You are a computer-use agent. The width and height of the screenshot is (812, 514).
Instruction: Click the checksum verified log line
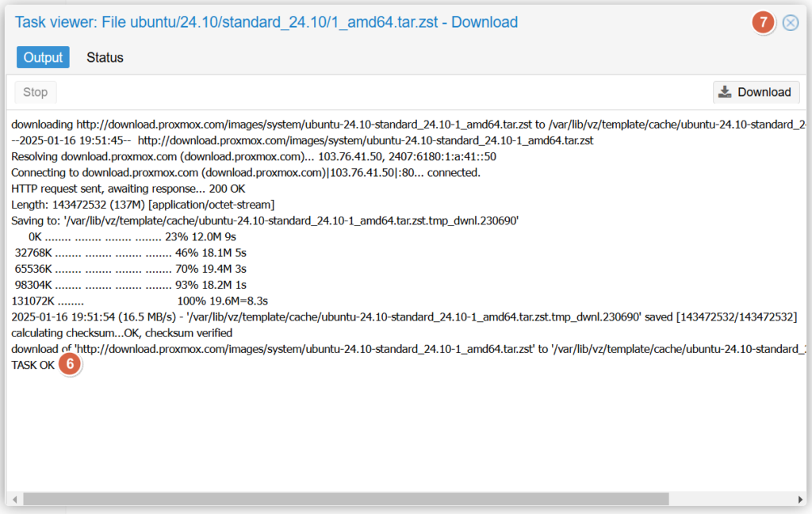click(121, 333)
